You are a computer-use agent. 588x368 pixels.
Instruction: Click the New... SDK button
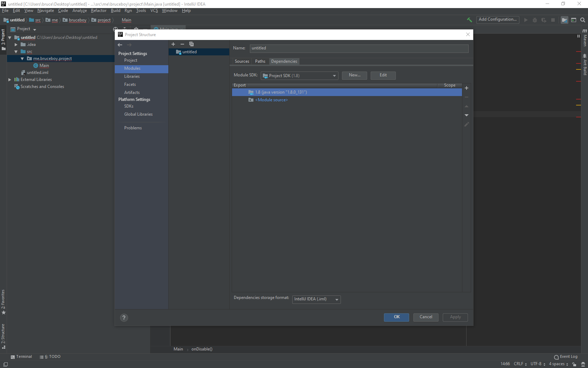click(355, 75)
